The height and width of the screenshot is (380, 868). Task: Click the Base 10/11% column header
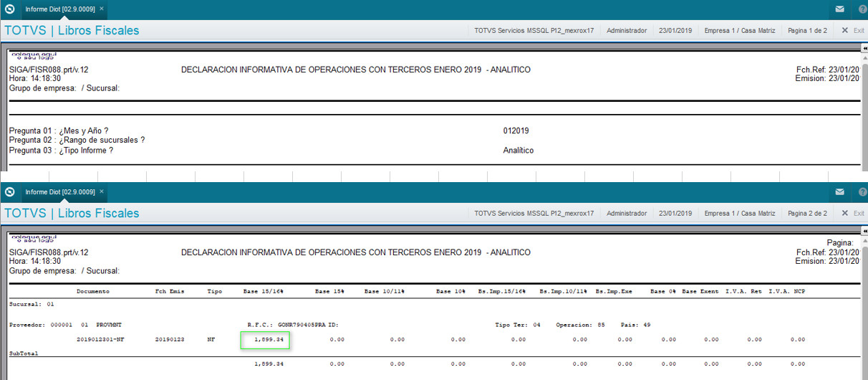pos(385,292)
